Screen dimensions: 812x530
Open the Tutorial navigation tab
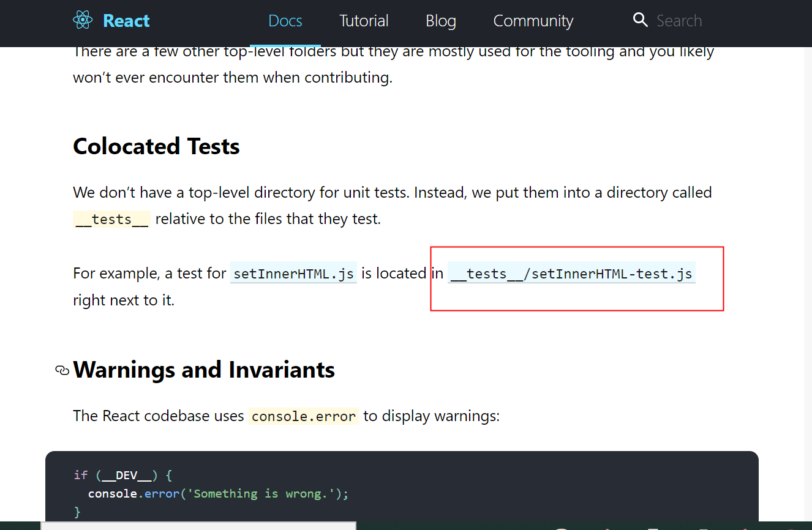pyautogui.click(x=364, y=21)
